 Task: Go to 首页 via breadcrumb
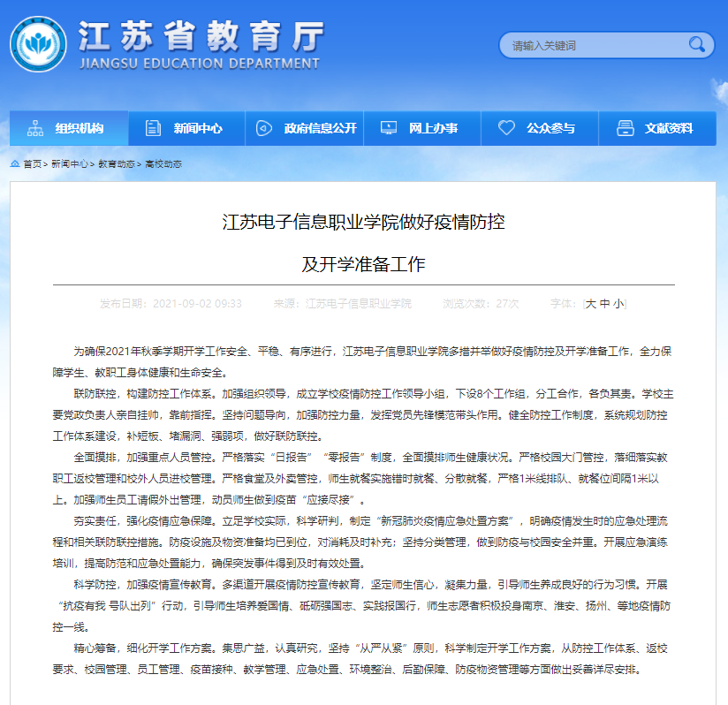[x=32, y=163]
